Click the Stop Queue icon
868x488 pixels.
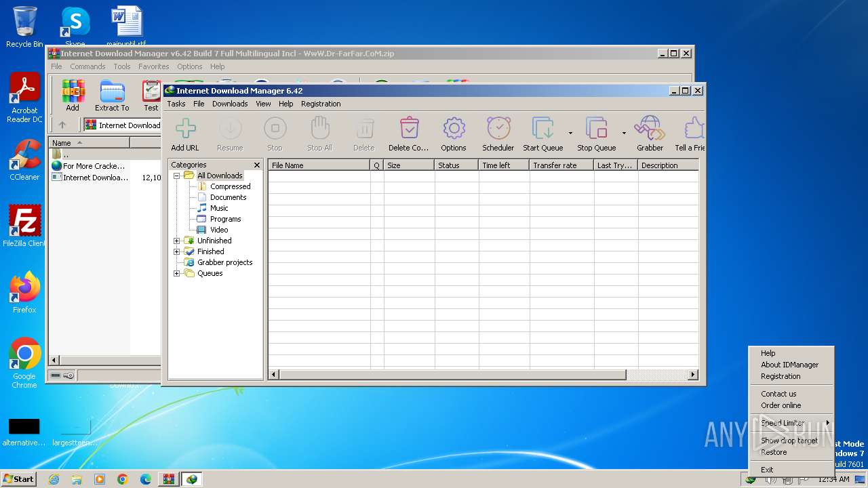tap(596, 128)
